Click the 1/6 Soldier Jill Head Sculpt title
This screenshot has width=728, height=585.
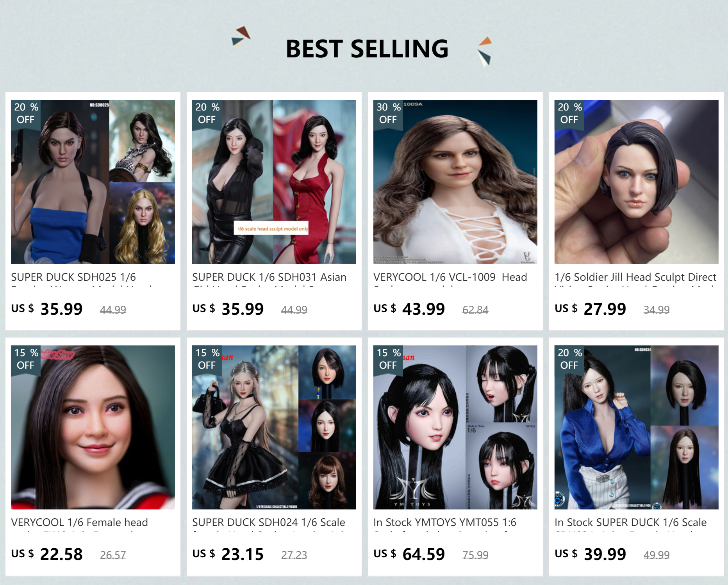(635, 277)
